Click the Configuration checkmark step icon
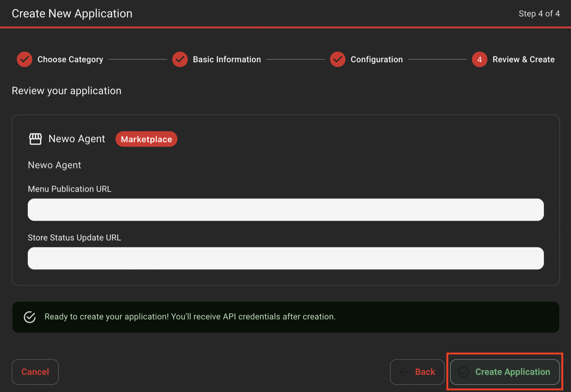 click(x=338, y=59)
